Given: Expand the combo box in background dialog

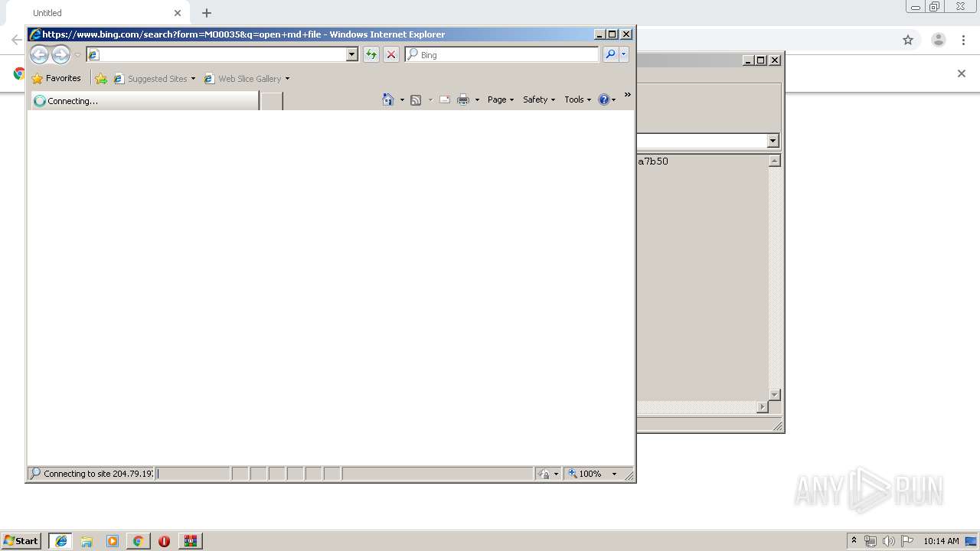Looking at the screenshot, I should (x=773, y=141).
